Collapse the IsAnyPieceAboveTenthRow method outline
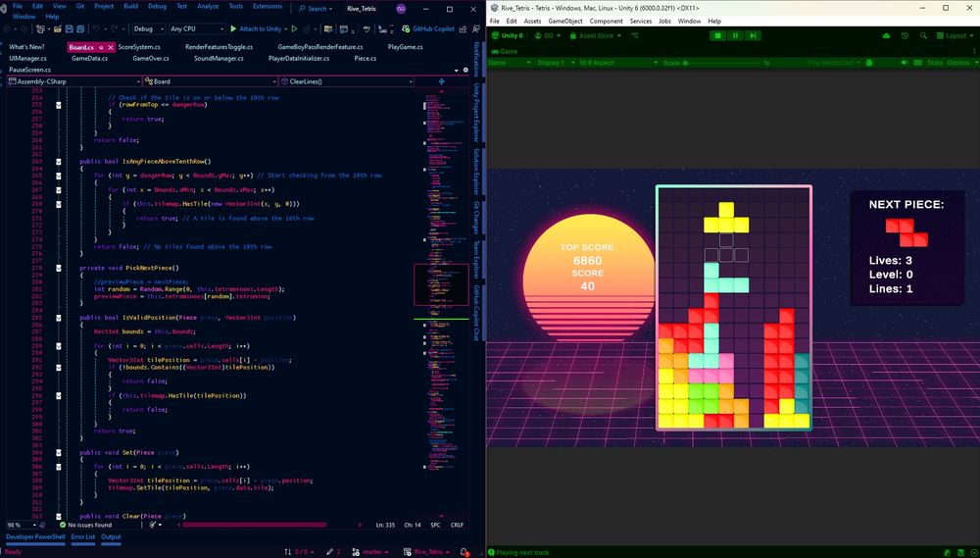 (x=59, y=162)
